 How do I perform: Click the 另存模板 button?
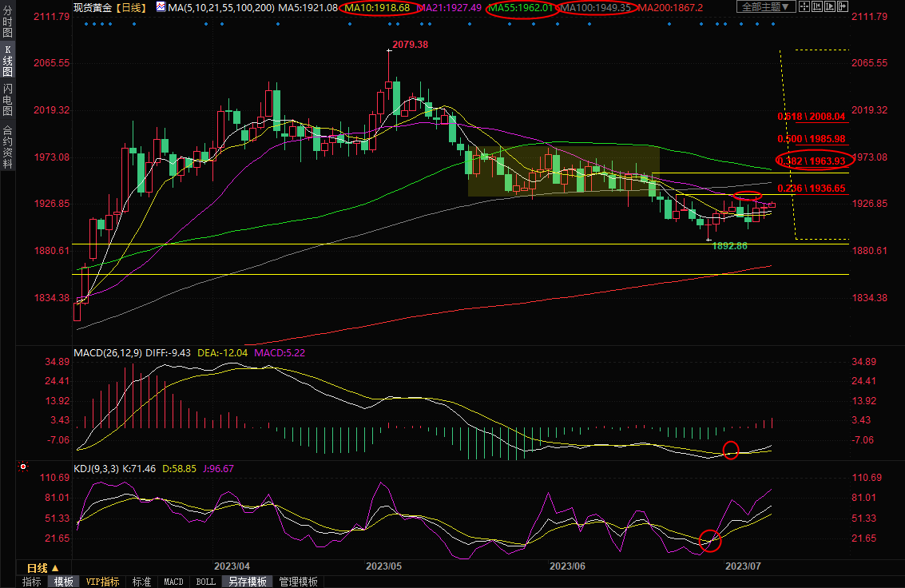[x=246, y=582]
